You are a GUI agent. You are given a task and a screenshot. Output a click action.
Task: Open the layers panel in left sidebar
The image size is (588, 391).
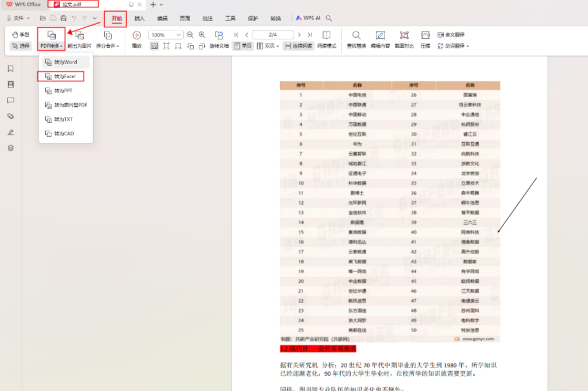pos(11,148)
